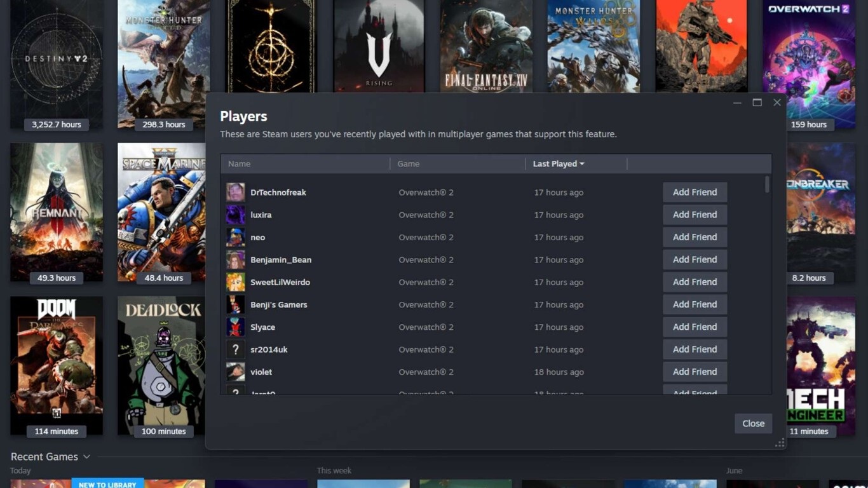Open DrTechnofreak's avatar in Players list

point(236,193)
